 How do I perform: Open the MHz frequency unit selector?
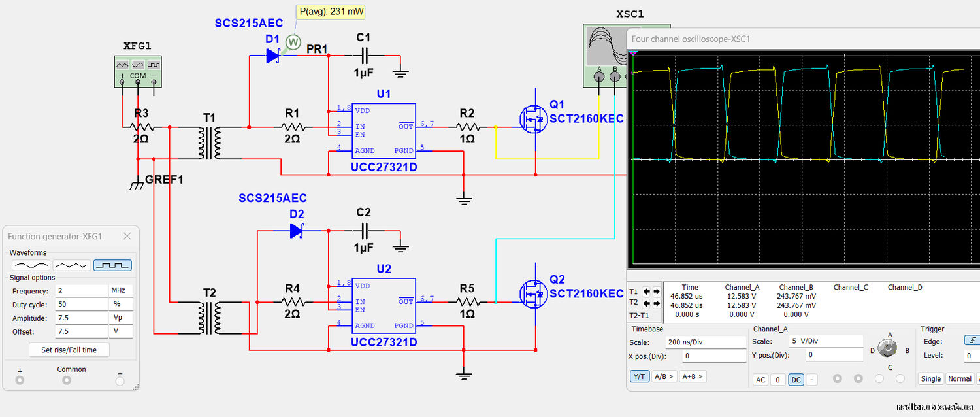[x=120, y=291]
